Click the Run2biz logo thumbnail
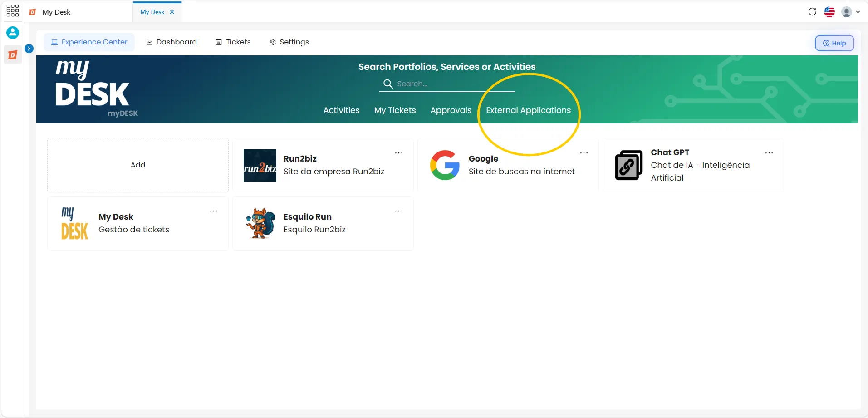Image resolution: width=868 pixels, height=418 pixels. [x=260, y=165]
